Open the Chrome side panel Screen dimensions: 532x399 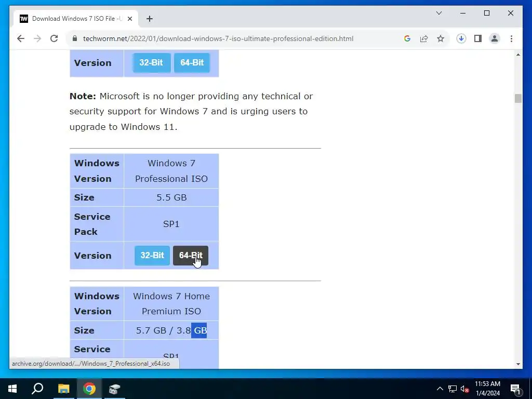(478, 38)
